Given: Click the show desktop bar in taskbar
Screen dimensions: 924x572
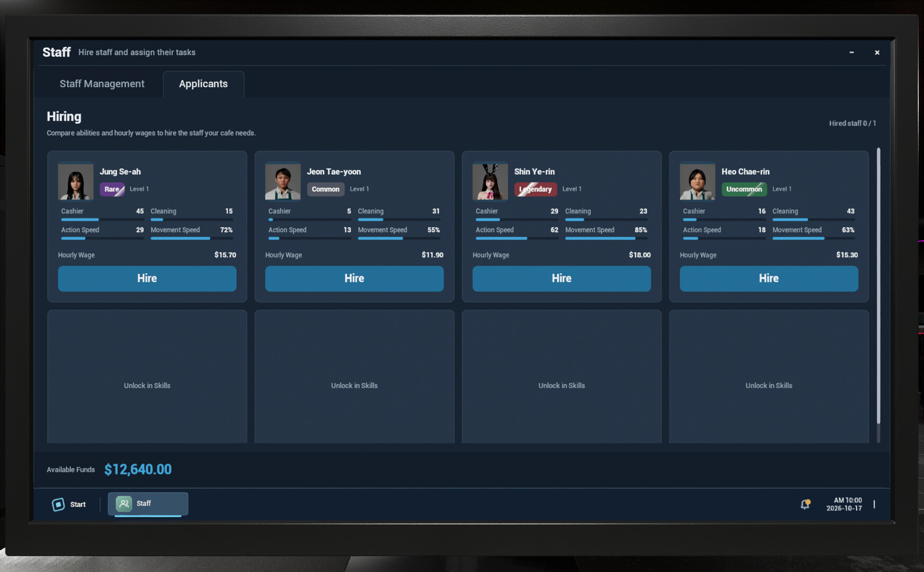Looking at the screenshot, I should 874,504.
